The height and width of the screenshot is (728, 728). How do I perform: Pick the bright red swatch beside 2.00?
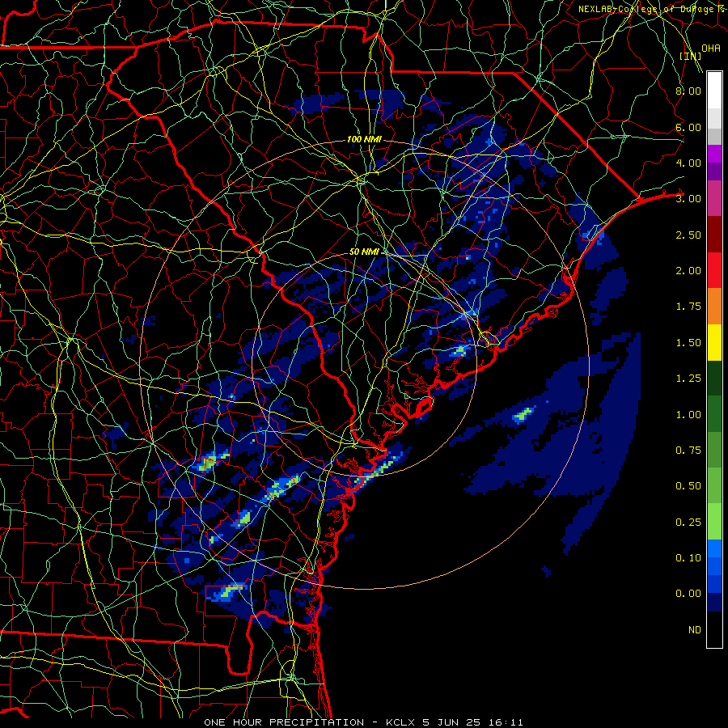point(714,270)
